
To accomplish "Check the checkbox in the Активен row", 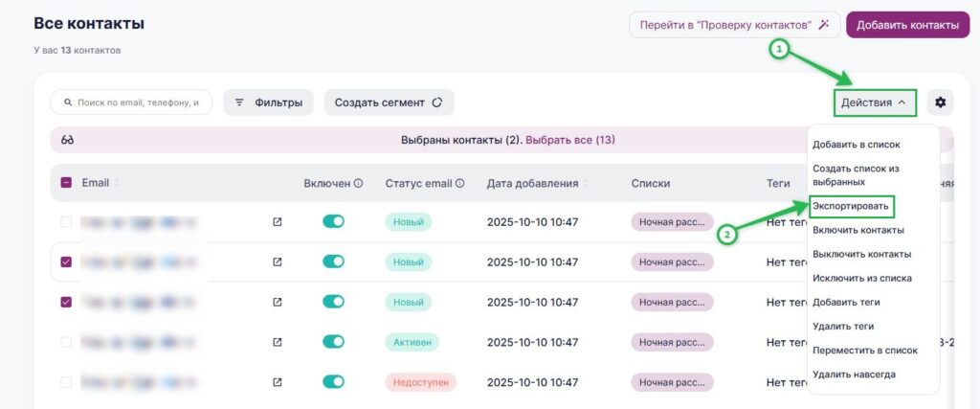I will tap(66, 342).
